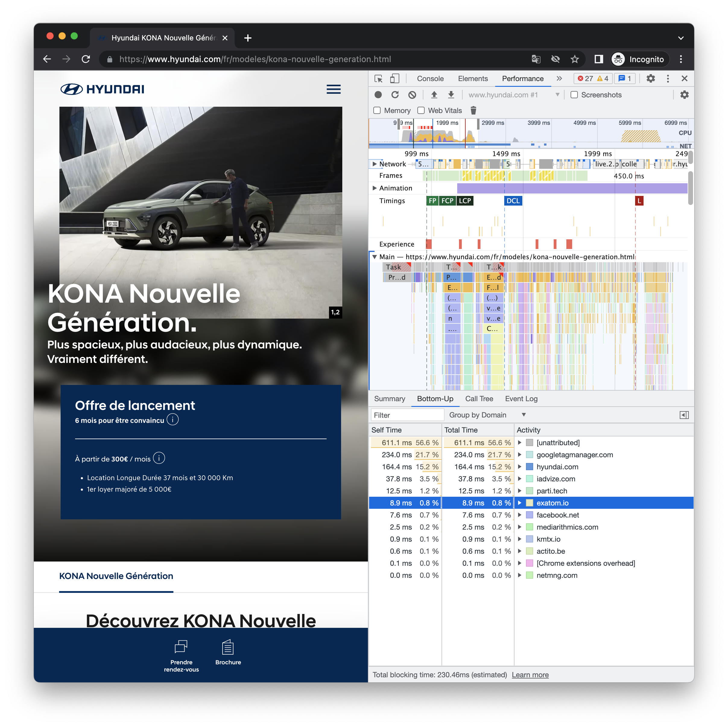728x727 pixels.
Task: Open the issues counter badge
Action: [625, 78]
